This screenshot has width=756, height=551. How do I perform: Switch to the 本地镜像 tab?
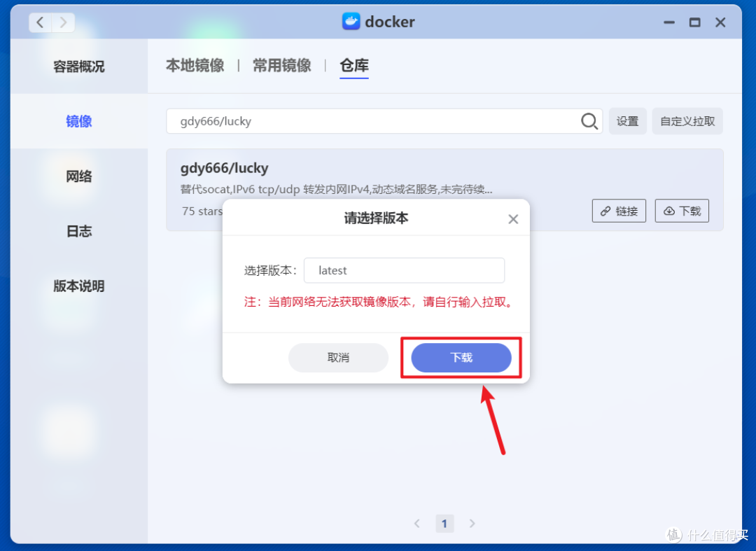coord(195,65)
